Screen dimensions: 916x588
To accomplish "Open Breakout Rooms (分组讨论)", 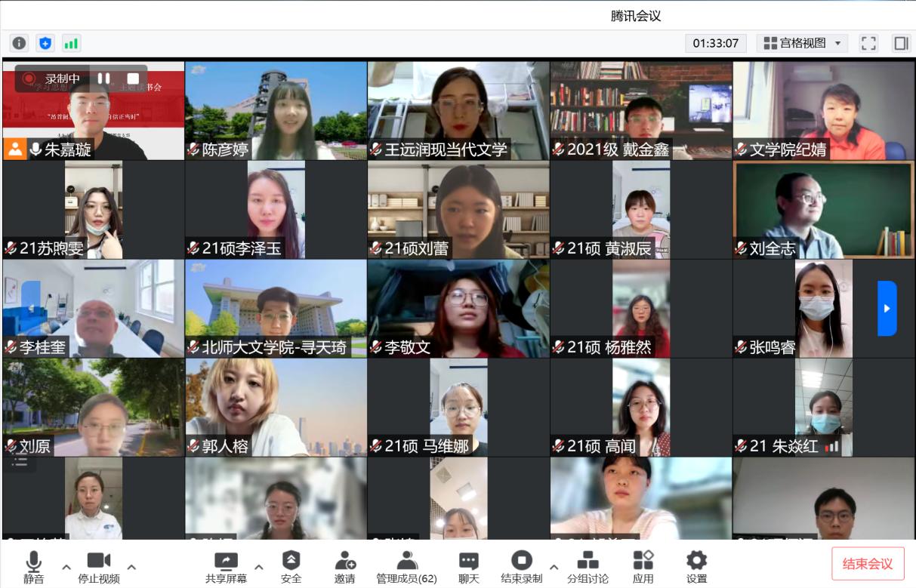I will (588, 566).
